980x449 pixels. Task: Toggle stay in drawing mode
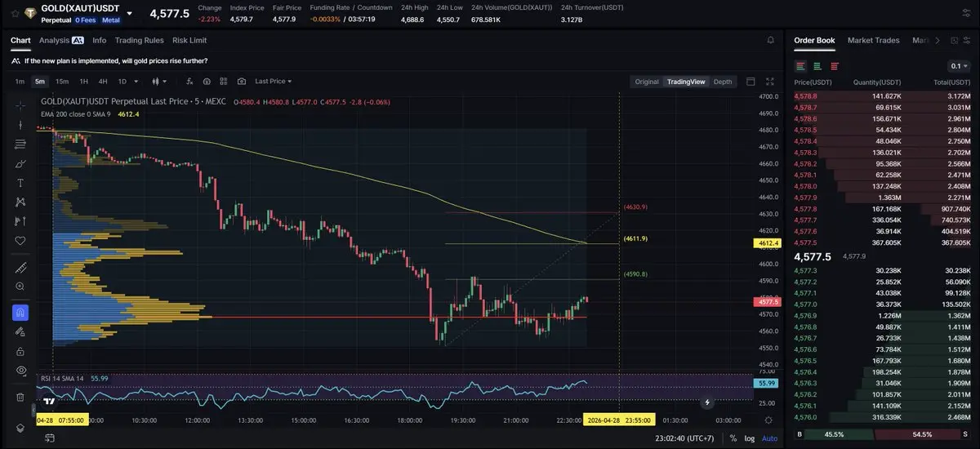click(x=20, y=332)
